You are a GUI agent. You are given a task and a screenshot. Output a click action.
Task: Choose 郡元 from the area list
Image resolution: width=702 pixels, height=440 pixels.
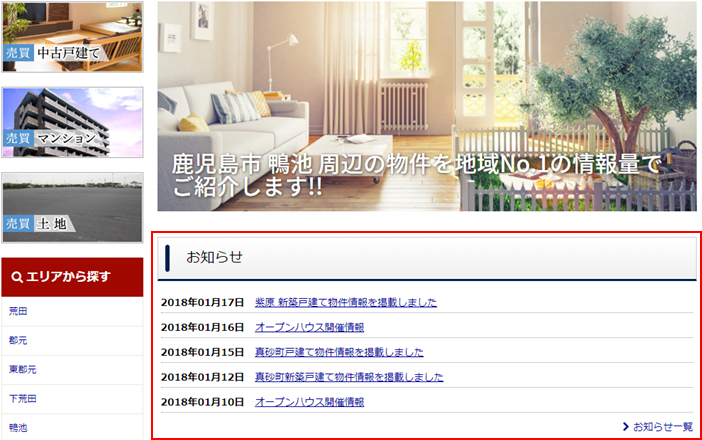[x=18, y=340]
